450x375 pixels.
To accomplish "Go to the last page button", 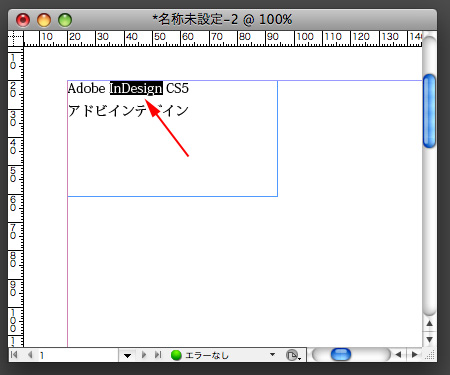I will [x=158, y=355].
